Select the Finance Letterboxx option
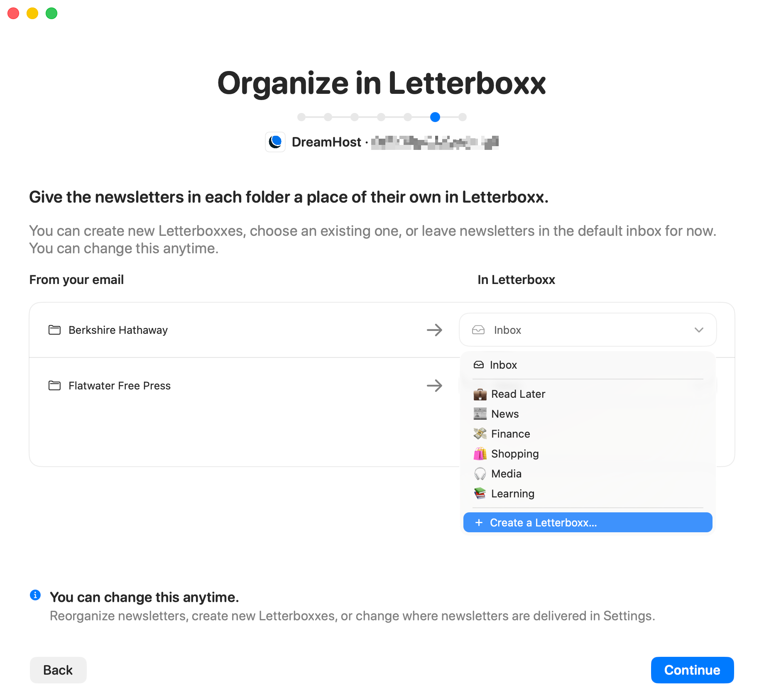 coord(588,434)
